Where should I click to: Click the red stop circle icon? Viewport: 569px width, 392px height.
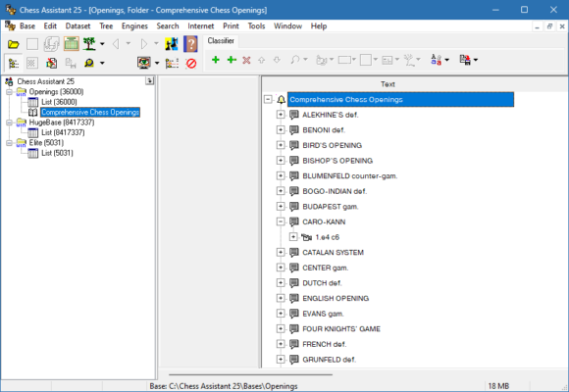tap(191, 64)
